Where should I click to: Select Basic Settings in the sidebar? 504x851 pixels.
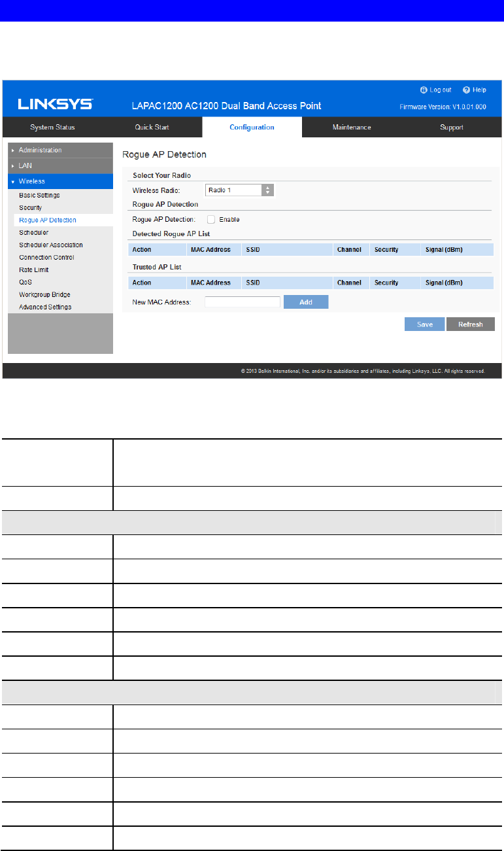(x=39, y=196)
